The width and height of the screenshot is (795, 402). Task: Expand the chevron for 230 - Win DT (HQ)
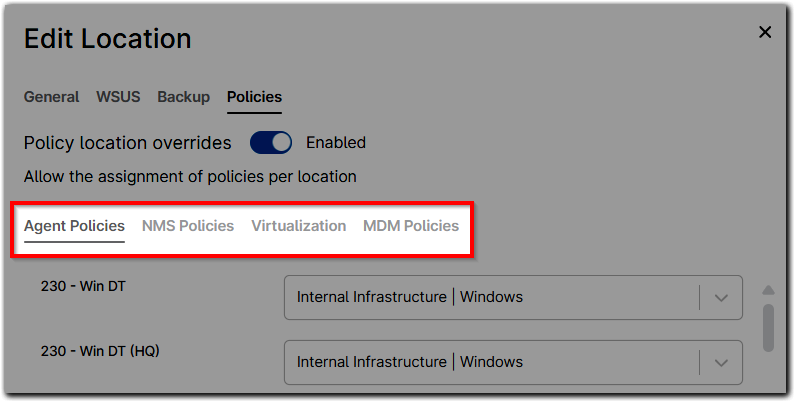(x=720, y=362)
